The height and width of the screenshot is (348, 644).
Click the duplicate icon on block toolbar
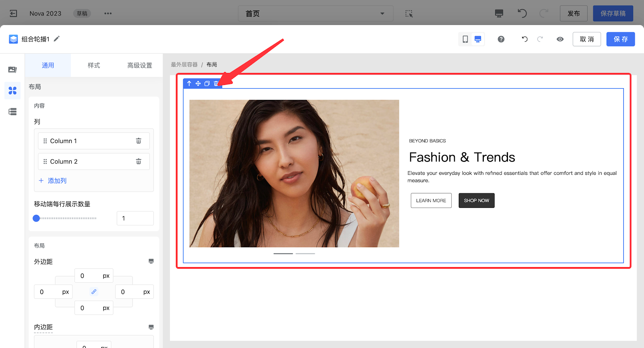pos(207,83)
